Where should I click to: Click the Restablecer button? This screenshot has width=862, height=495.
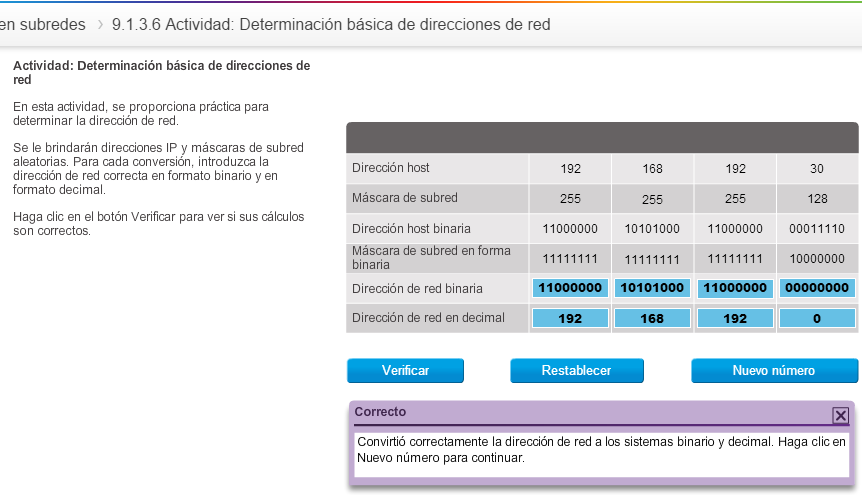(577, 370)
